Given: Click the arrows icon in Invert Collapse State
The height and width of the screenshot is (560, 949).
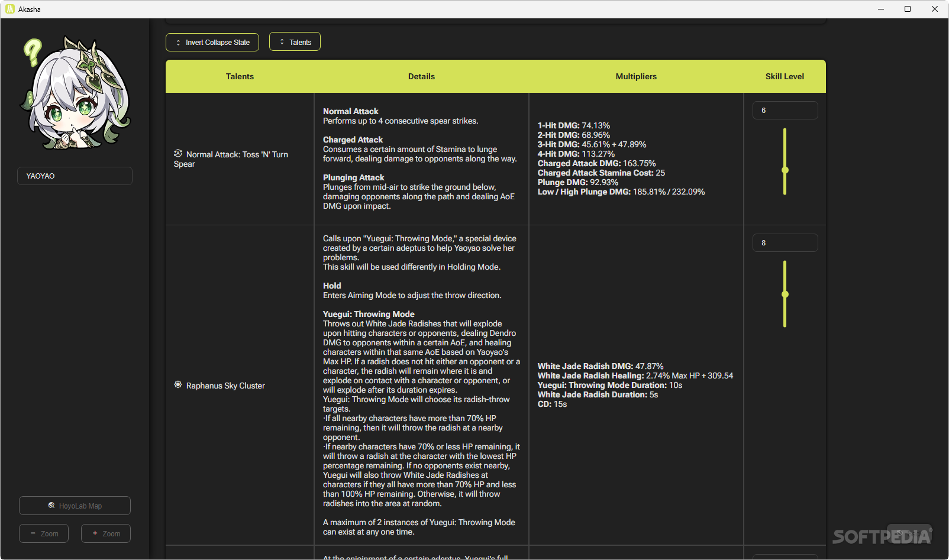Looking at the screenshot, I should 178,43.
